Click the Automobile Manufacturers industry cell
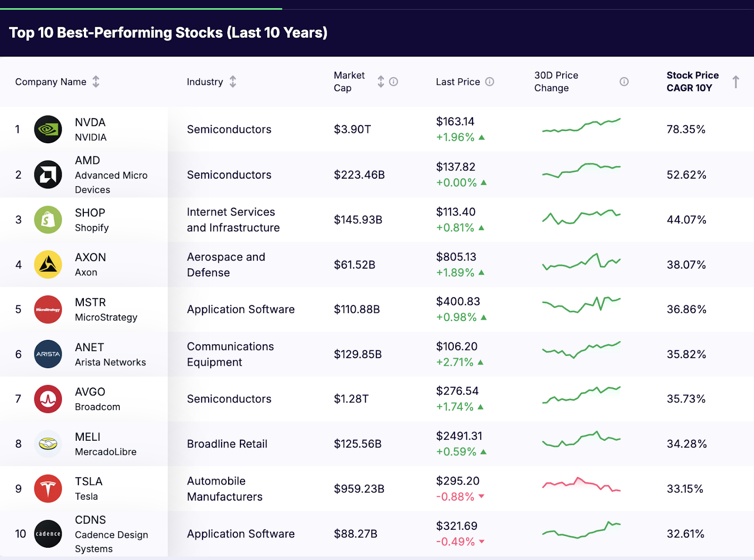This screenshot has width=754, height=560. point(225,489)
